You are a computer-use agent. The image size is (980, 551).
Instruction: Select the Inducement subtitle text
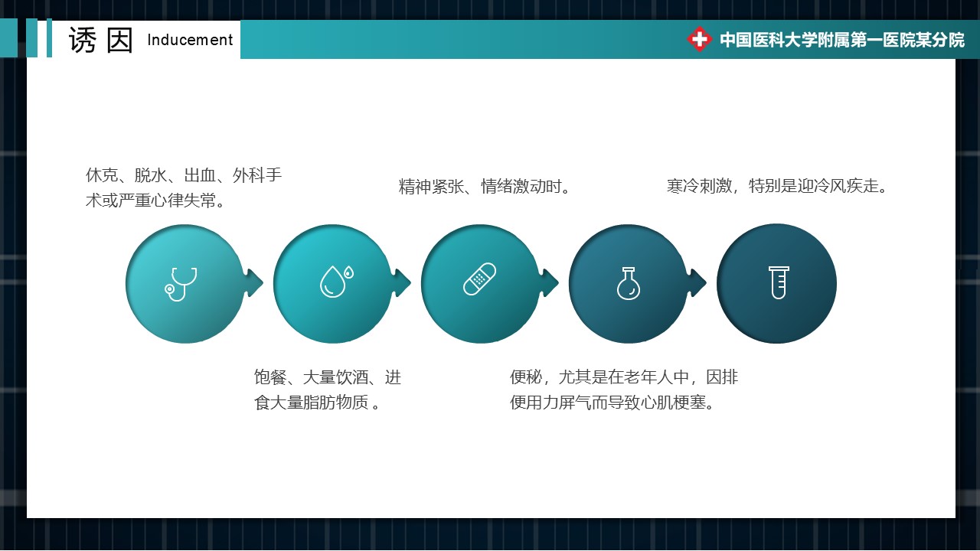pos(190,40)
